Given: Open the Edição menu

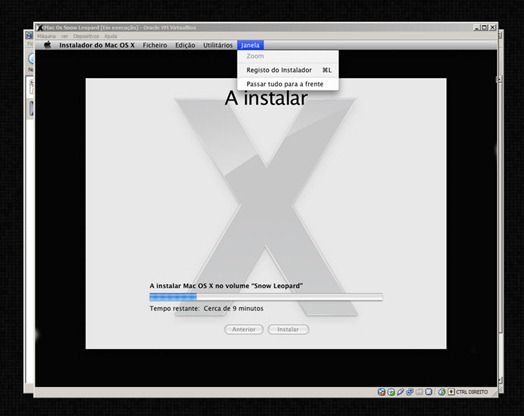Looking at the screenshot, I should pyautogui.click(x=185, y=45).
